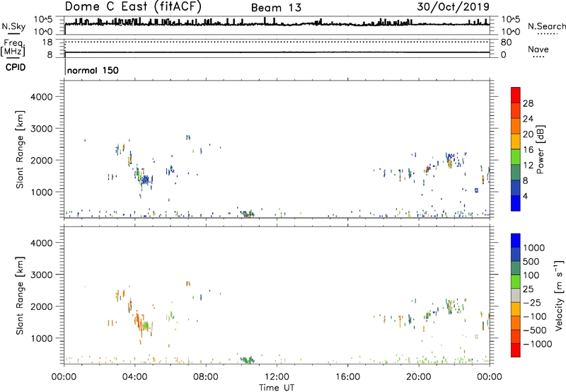Select the Beam 13 label

pos(276,8)
